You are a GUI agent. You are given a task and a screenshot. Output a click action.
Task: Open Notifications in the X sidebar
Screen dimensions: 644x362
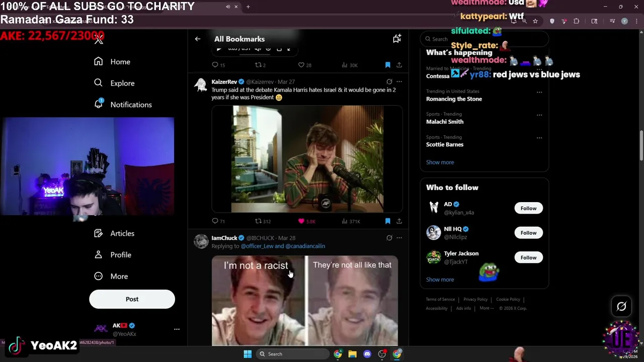(x=123, y=104)
